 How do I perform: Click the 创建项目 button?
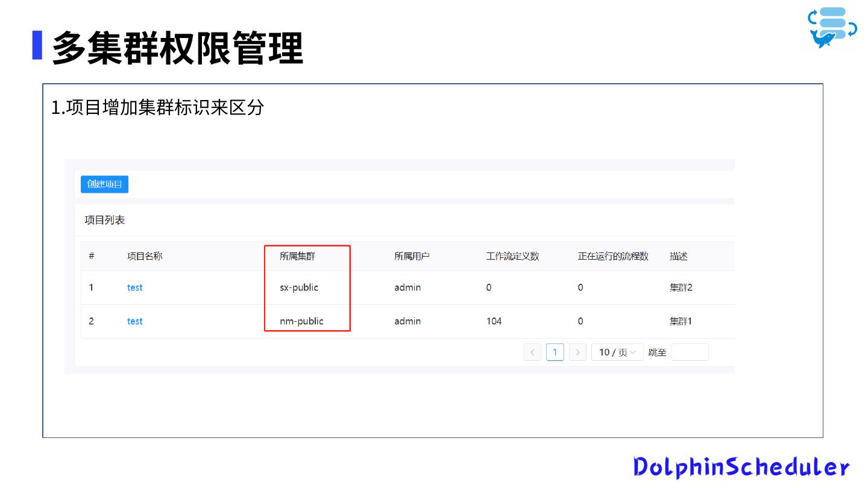click(104, 184)
